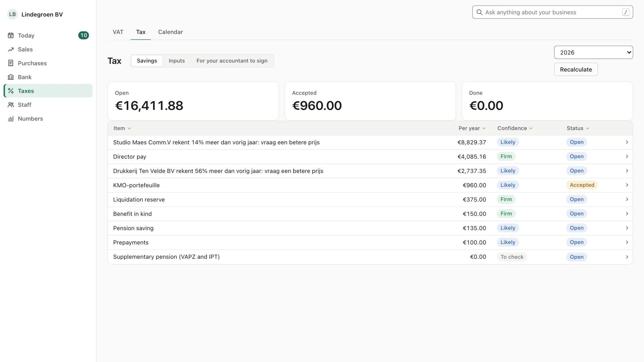The image size is (644, 362).
Task: Open Pension saving row chevron
Action: [627, 228]
